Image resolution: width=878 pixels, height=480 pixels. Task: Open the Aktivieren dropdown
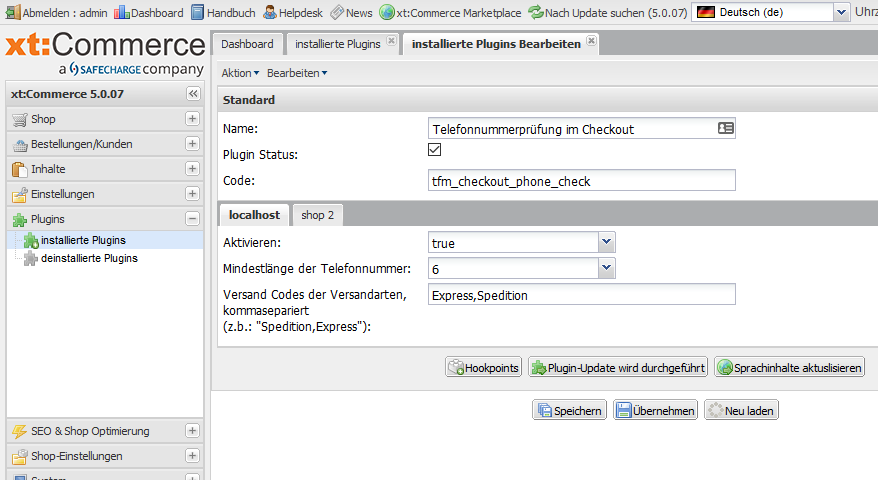(606, 243)
